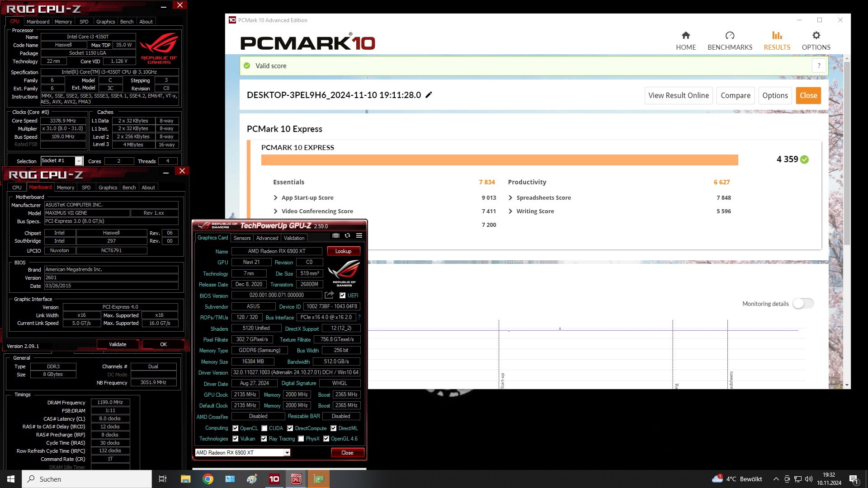
Task: Click OK button in CPU-Z Mainboard window
Action: (163, 344)
